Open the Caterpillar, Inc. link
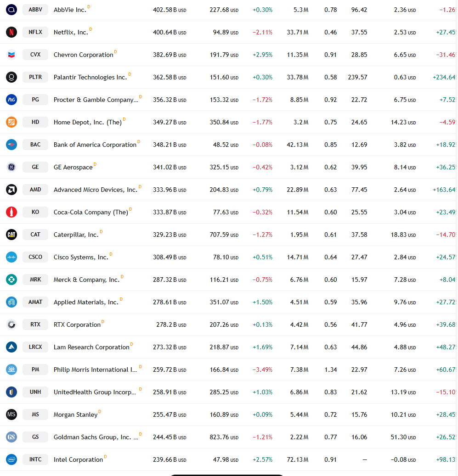Viewport: 458px width, 476px height. tap(76, 235)
